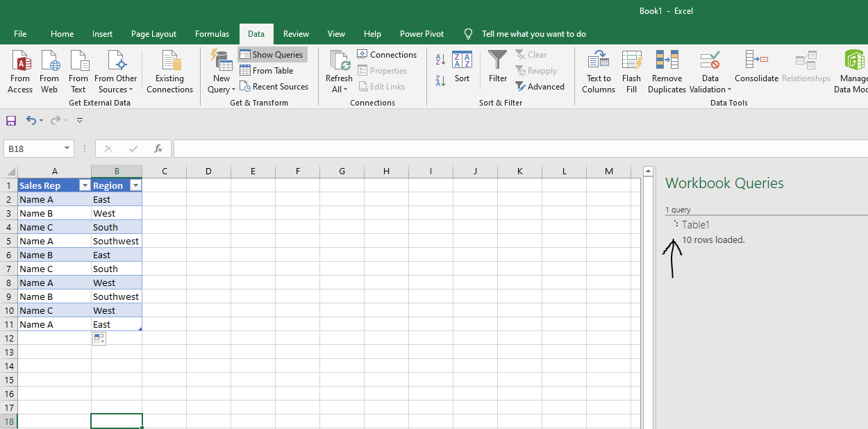Click the From Text import icon
The height and width of the screenshot is (429, 868).
78,61
